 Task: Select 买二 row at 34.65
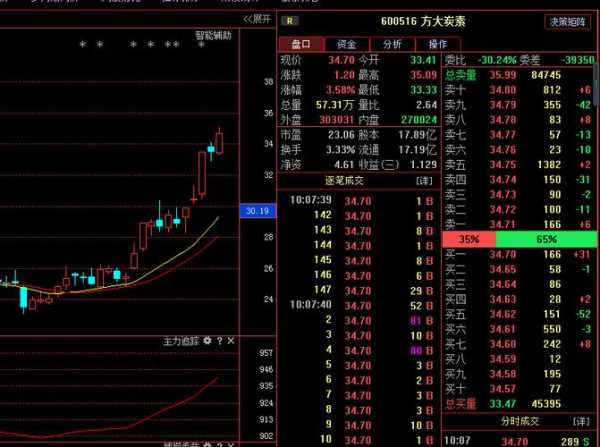click(518, 269)
